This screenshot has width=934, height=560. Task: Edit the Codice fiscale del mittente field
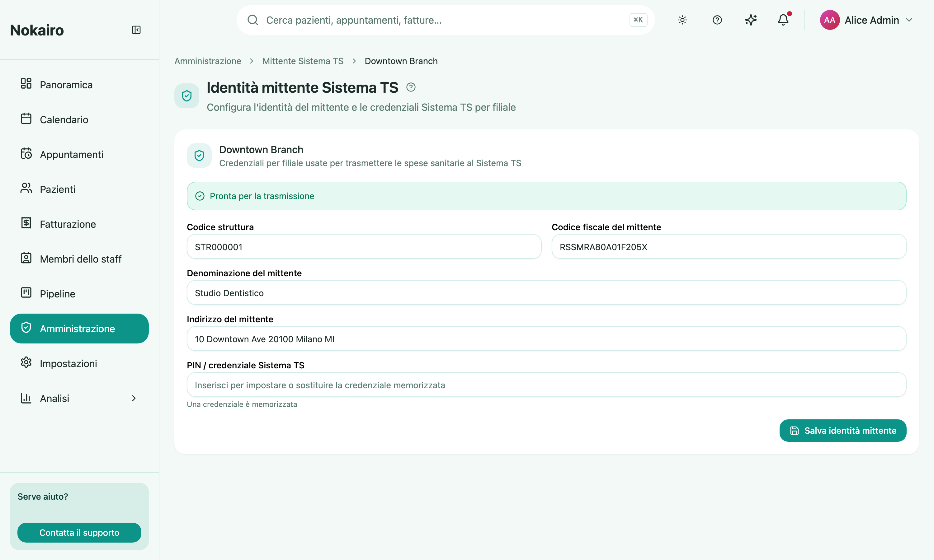(729, 247)
